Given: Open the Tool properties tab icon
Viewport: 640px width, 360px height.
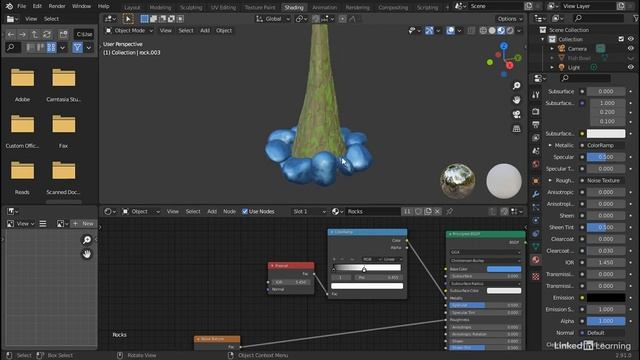Looking at the screenshot, I should [x=536, y=95].
